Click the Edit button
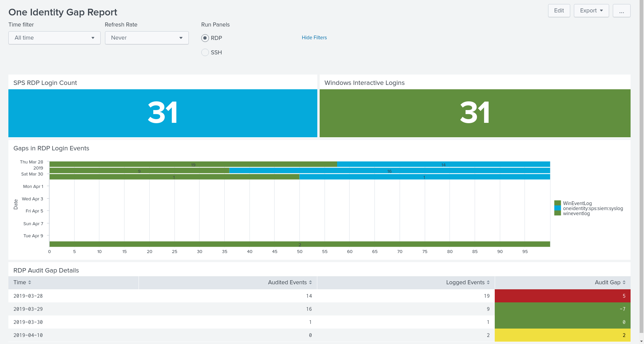Viewport: 644px width, 344px height. [x=559, y=11]
